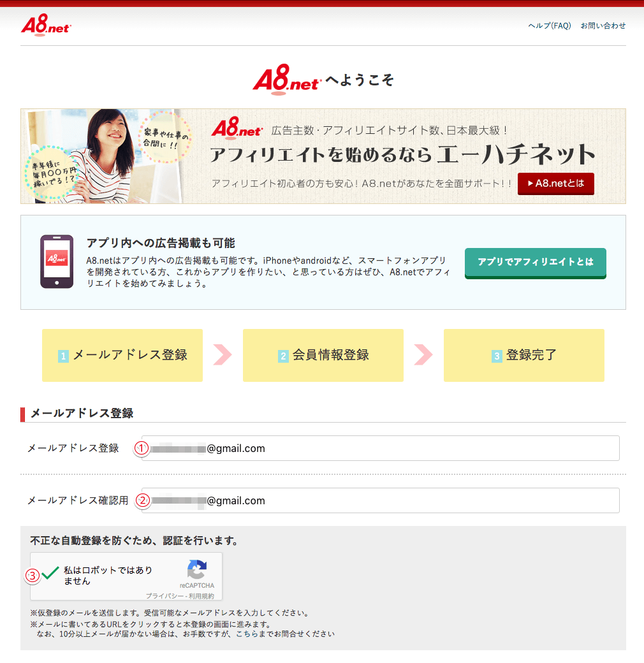
Task: Focus the メールアドレス登録 email field
Action: (380, 448)
